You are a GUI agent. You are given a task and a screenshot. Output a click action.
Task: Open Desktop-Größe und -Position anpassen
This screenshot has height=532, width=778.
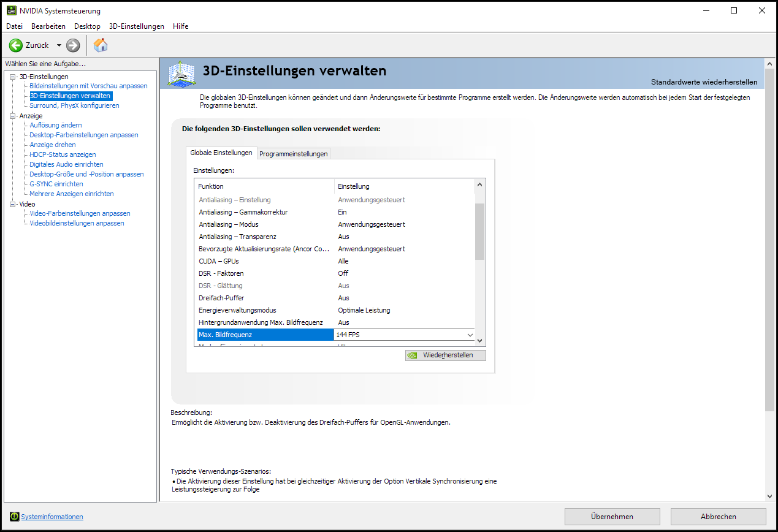[86, 174]
